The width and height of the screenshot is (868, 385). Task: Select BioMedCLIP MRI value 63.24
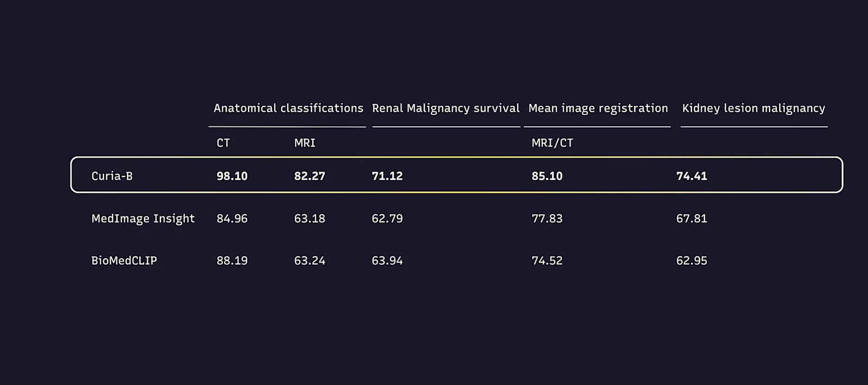point(310,260)
